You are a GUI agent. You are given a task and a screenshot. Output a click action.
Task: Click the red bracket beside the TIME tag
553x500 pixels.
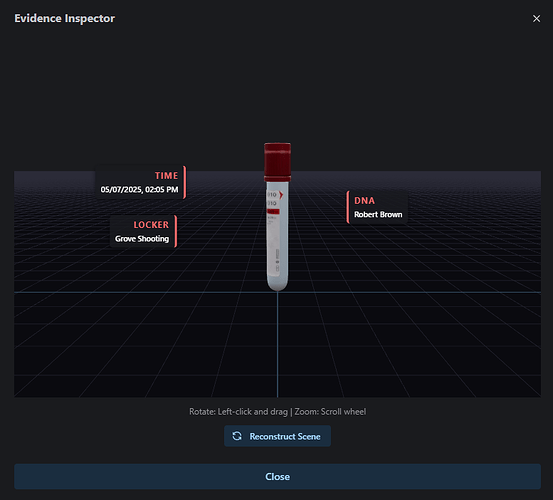(184, 182)
